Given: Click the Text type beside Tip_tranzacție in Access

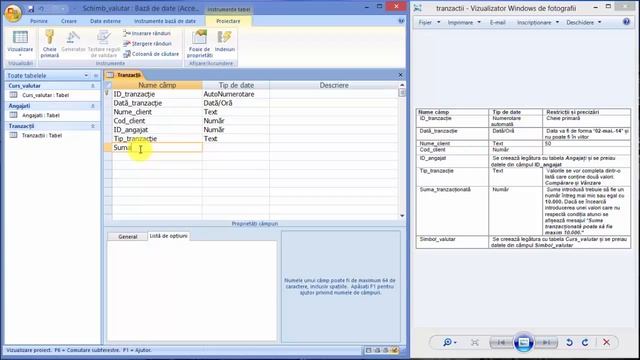Looking at the screenshot, I should point(236,139).
